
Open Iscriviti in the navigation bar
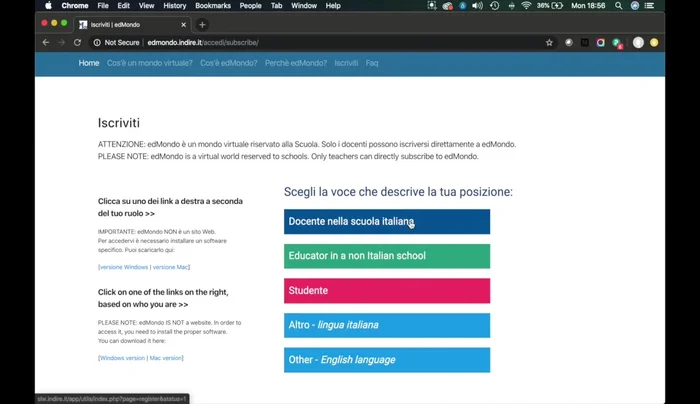(346, 63)
